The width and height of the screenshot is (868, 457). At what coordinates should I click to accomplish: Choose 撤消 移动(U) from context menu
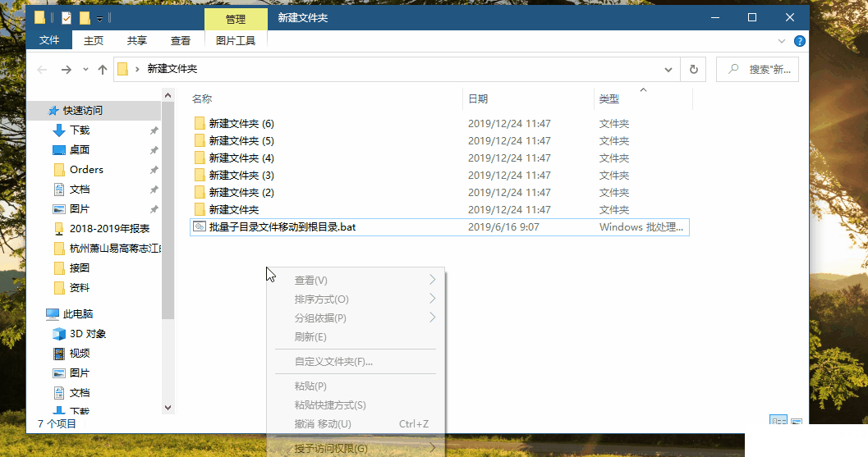point(356,424)
